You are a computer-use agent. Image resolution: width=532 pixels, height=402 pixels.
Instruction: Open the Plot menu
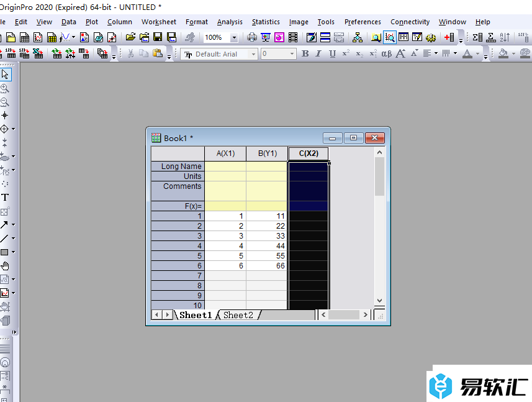click(x=92, y=22)
